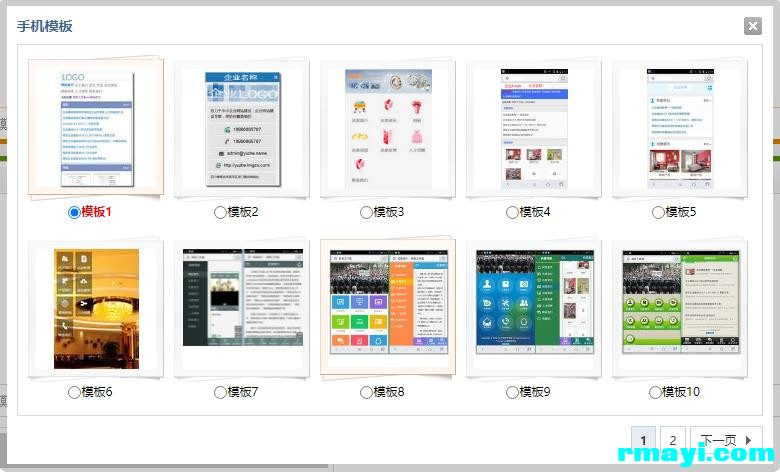Select the 模板7 radio button
This screenshot has width=780, height=472.
[x=220, y=392]
